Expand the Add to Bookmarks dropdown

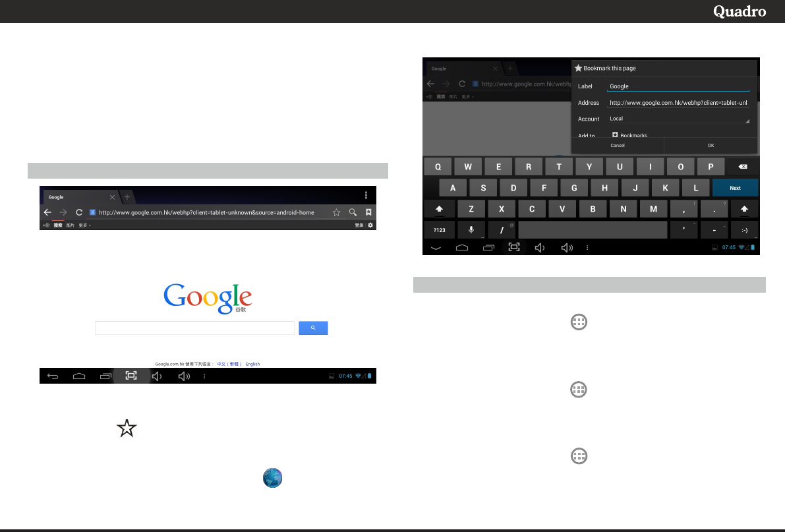(679, 135)
